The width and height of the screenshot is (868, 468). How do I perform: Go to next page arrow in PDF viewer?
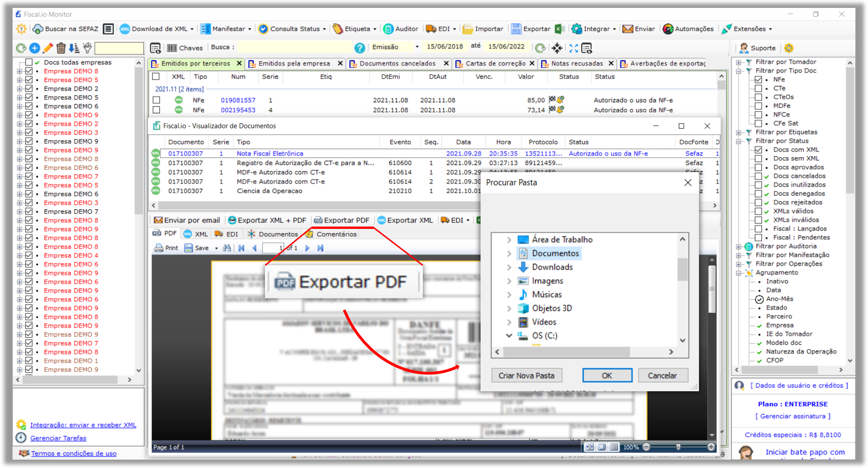coord(307,248)
